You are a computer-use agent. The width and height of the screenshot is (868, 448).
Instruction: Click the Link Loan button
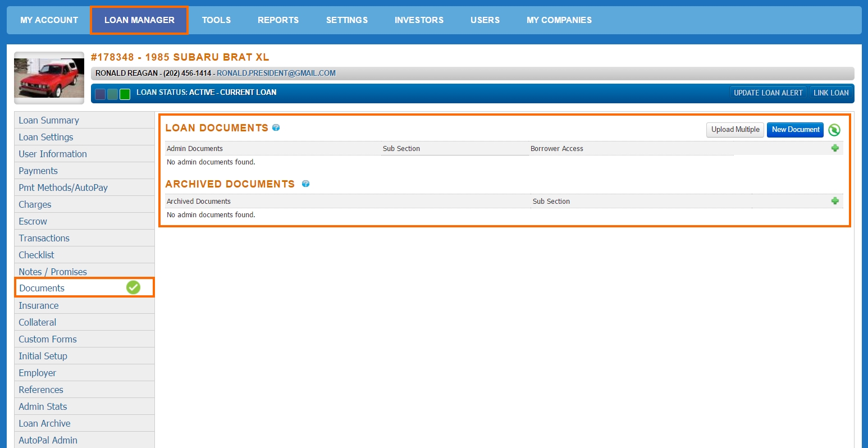pos(831,93)
